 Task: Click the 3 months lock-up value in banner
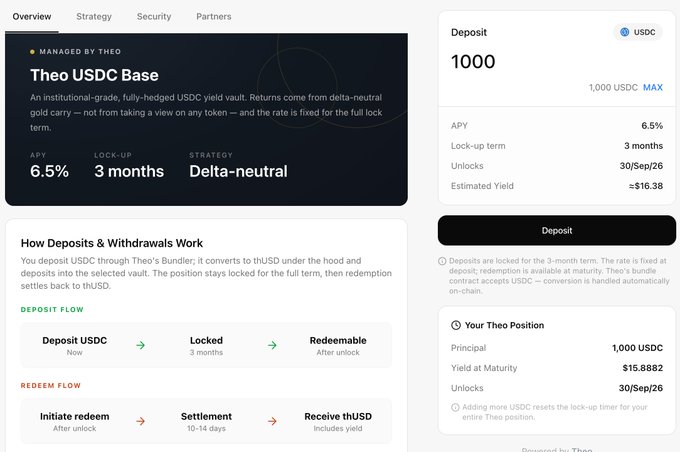(129, 171)
